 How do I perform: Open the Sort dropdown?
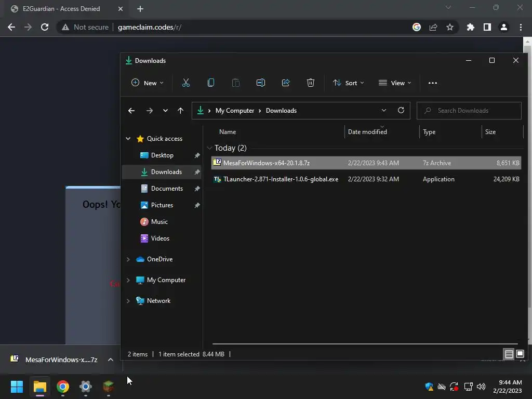click(349, 83)
